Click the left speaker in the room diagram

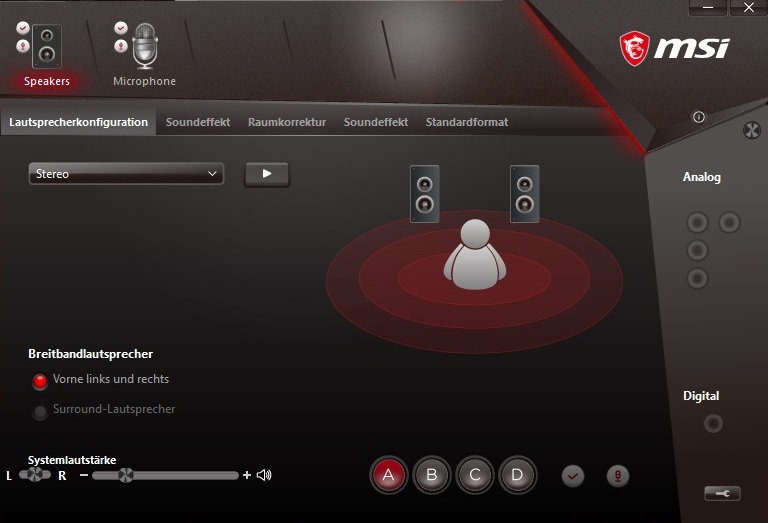point(425,194)
